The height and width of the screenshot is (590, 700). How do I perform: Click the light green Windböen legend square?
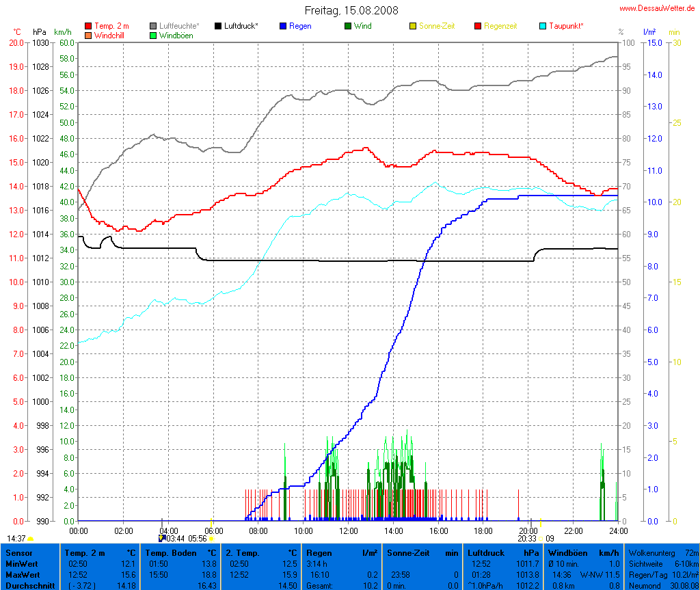click(x=153, y=35)
